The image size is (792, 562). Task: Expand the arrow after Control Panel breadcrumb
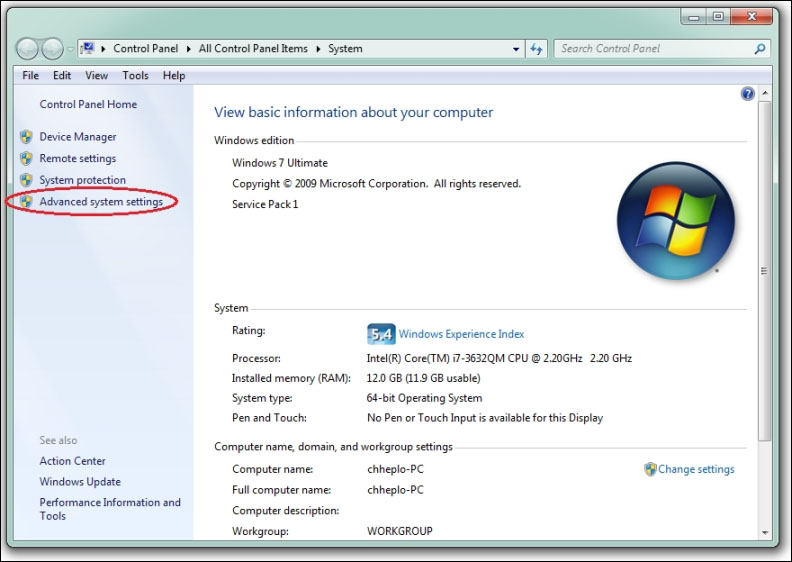pyautogui.click(x=188, y=49)
